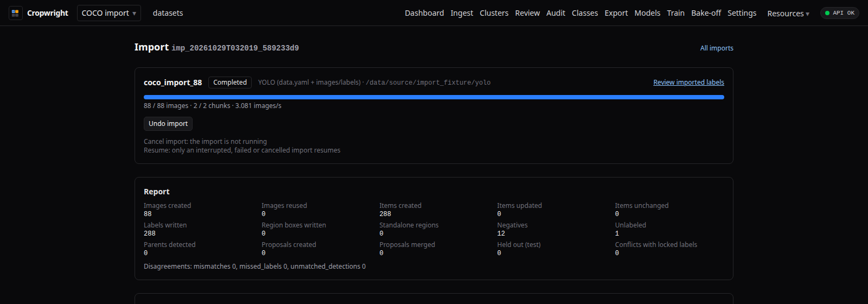Switch to the Audit page
868x304 pixels.
[556, 13]
